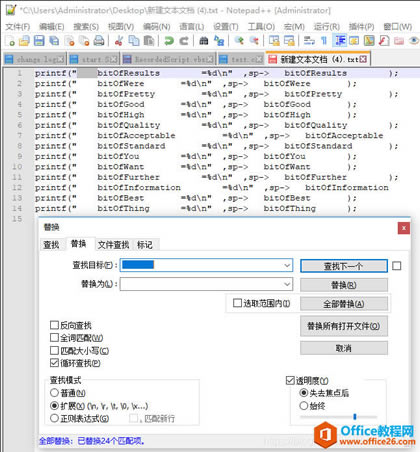The height and width of the screenshot is (452, 420).
Task: Create a new document via toolbar icon
Action: coord(10,41)
